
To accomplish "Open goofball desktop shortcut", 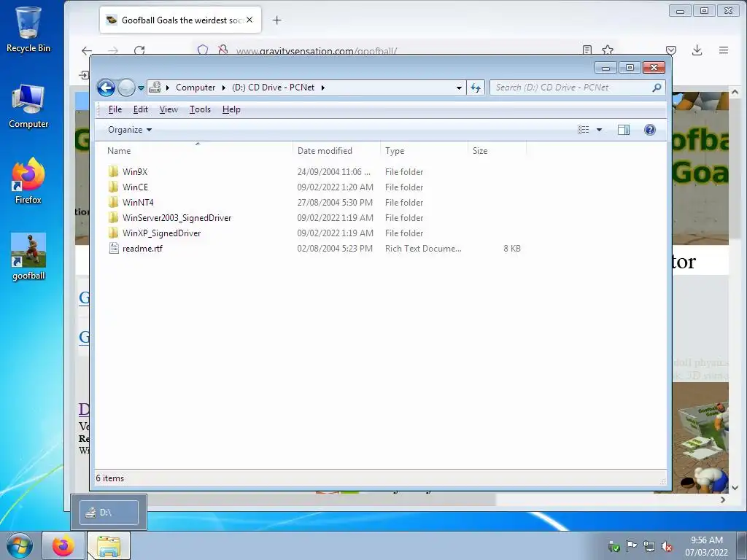I will (28, 257).
